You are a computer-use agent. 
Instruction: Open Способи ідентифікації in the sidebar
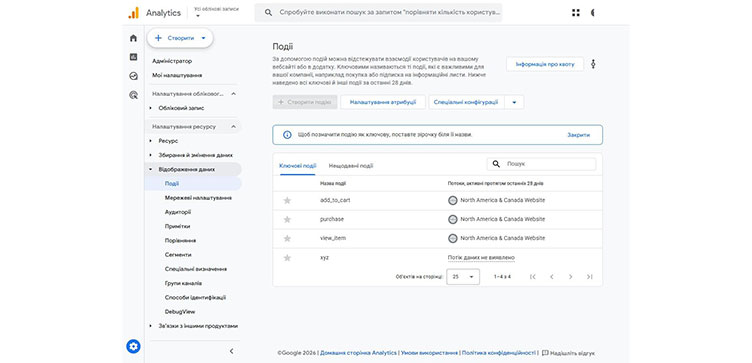point(195,298)
